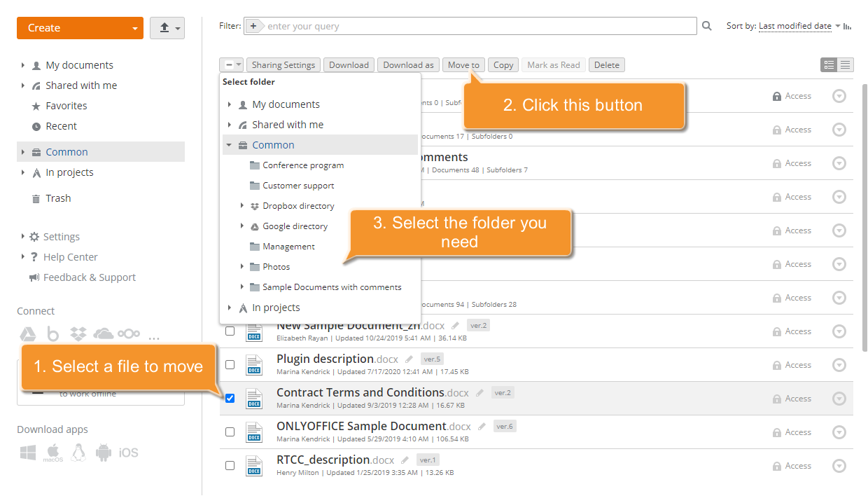Screen dimensions: 868x496
Task: Download the Android app
Action: point(104,453)
